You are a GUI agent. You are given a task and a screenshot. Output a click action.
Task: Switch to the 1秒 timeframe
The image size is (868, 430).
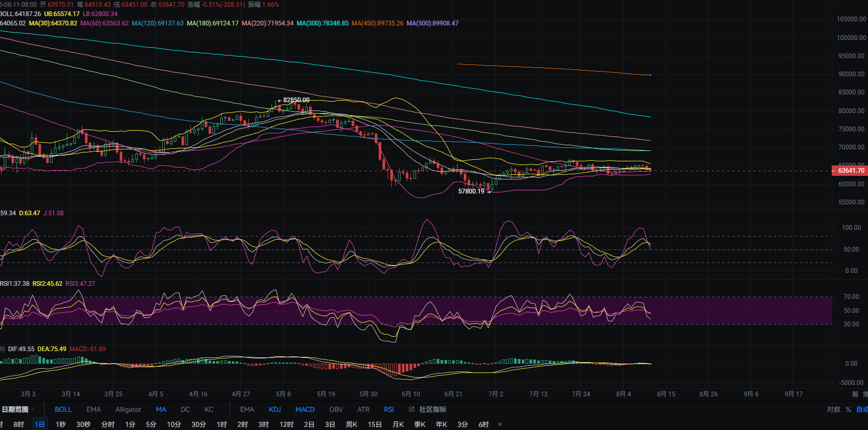[61, 424]
